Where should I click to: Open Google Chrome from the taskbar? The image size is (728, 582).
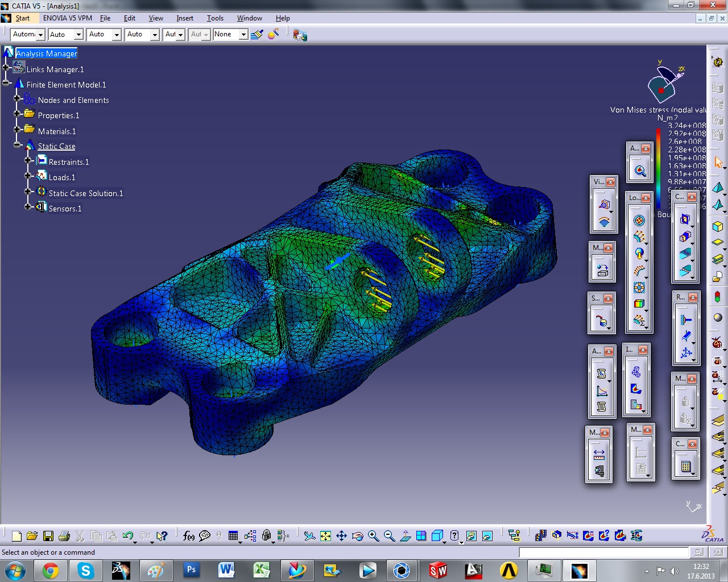pyautogui.click(x=51, y=570)
